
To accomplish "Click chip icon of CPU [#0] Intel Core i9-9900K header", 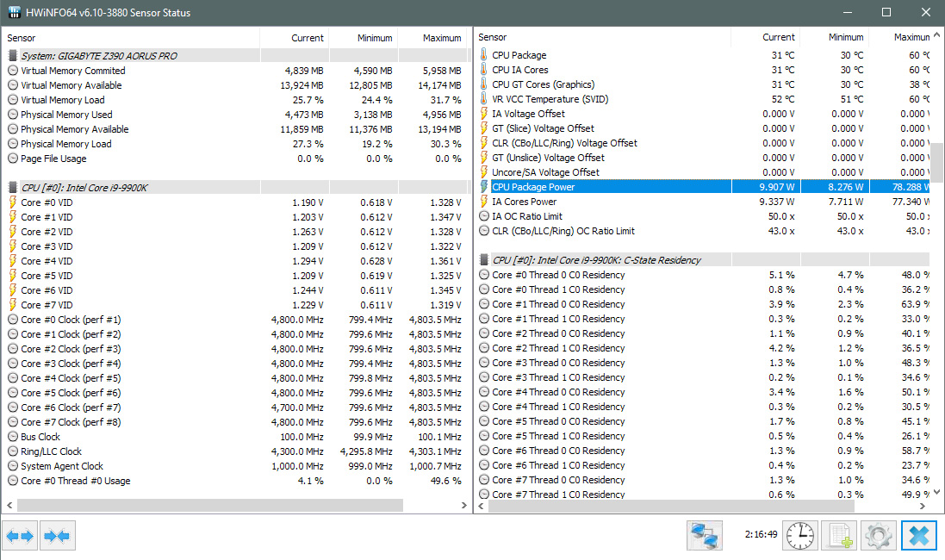I will 12,188.
